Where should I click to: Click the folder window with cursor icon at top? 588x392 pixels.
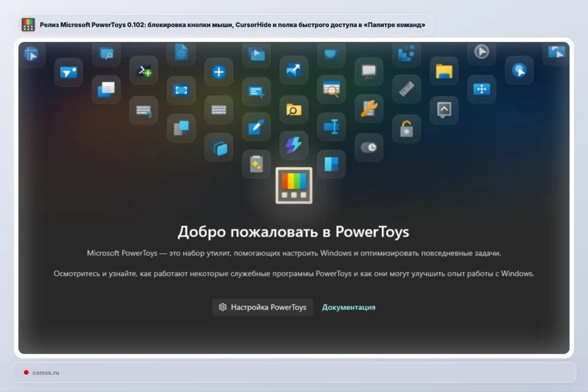point(256,54)
